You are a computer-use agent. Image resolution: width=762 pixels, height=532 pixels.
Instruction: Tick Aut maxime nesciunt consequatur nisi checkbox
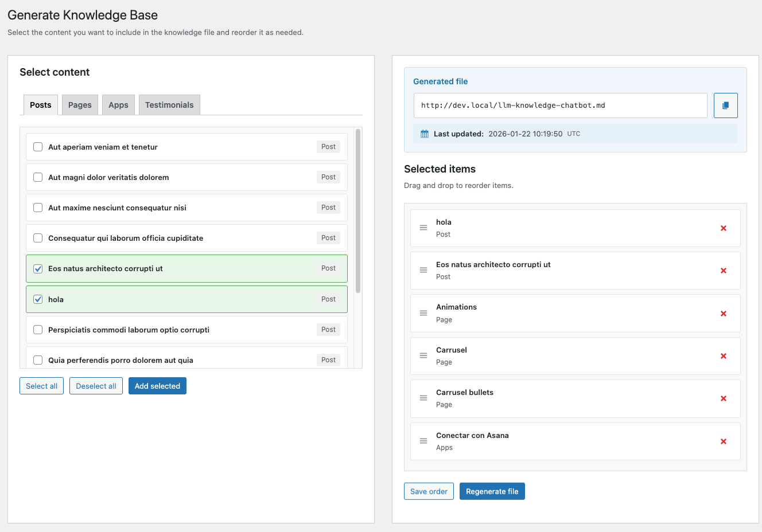(x=38, y=208)
